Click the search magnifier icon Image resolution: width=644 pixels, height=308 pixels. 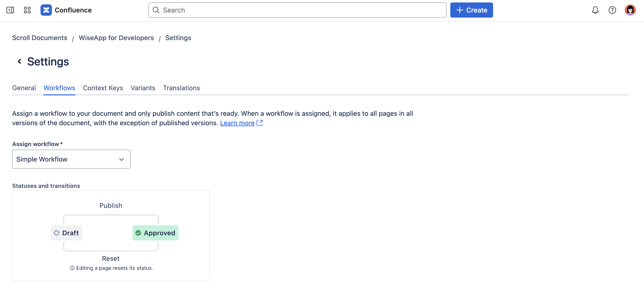coord(156,10)
